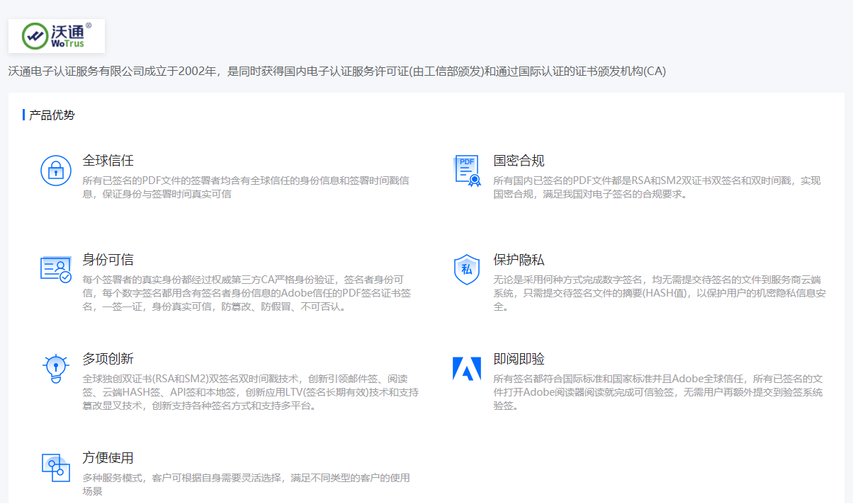The width and height of the screenshot is (853, 504).
Task: Open the 身份可信 feature title
Action: [108, 260]
